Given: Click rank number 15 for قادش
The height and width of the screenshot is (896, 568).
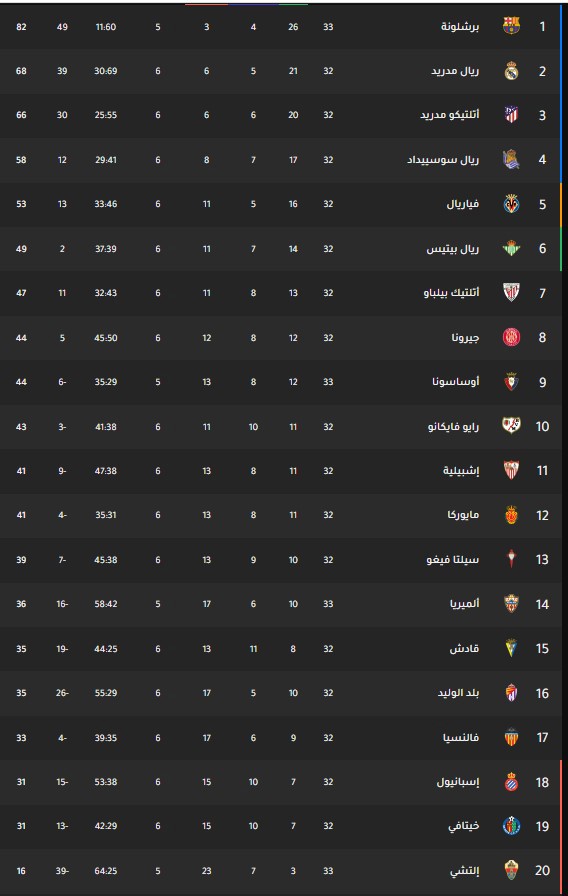Looking at the screenshot, I should click(542, 649).
